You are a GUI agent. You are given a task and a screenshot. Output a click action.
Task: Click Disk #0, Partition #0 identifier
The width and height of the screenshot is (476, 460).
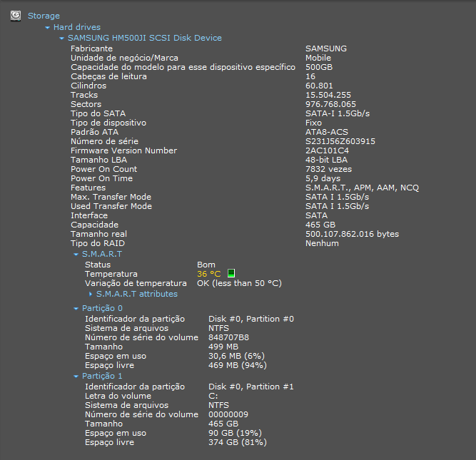(251, 319)
